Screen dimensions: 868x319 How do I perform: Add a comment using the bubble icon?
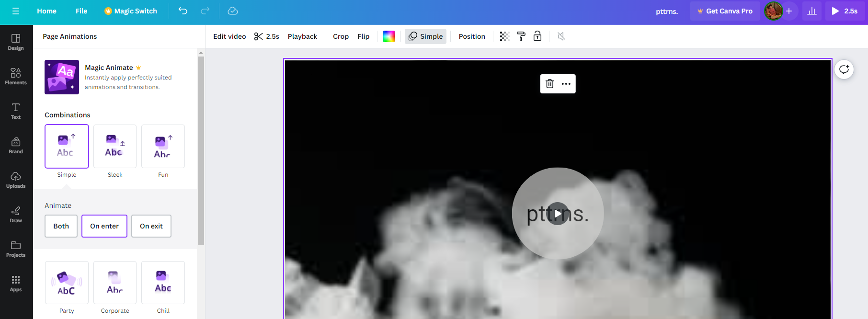[x=844, y=69]
